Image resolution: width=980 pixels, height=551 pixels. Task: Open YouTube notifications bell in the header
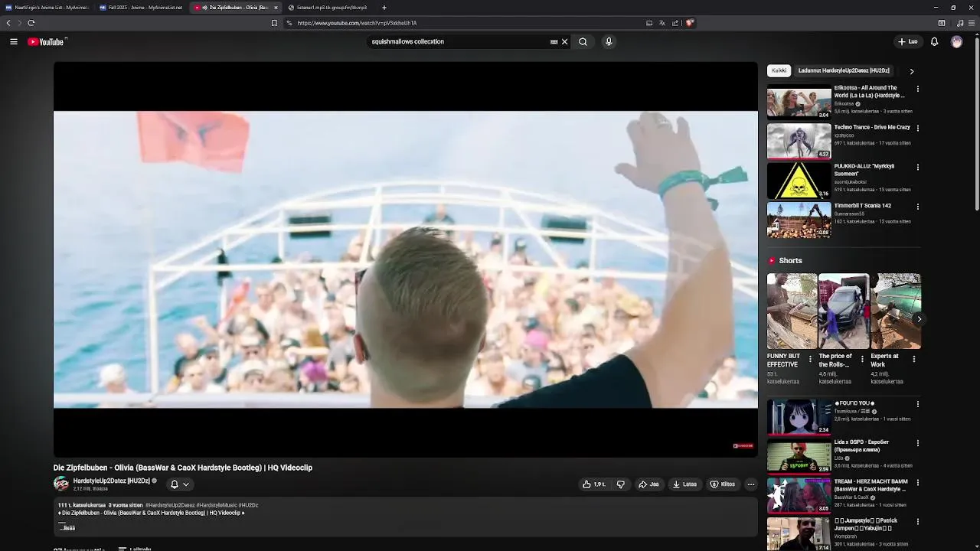coord(934,42)
